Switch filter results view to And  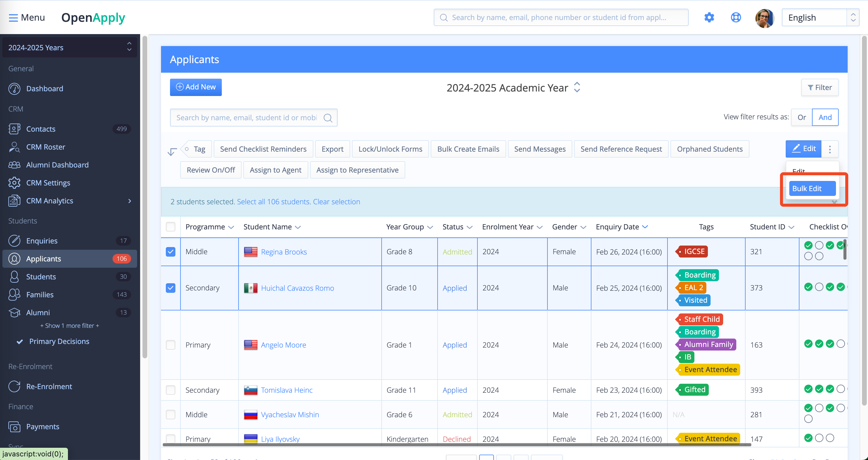pos(825,118)
